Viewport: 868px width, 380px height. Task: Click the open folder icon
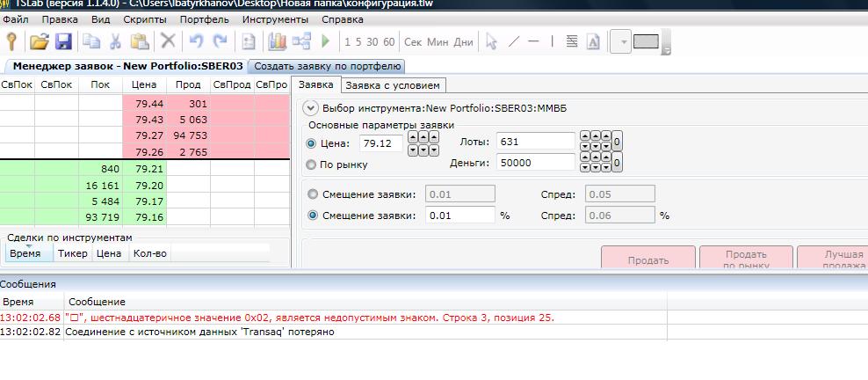39,40
